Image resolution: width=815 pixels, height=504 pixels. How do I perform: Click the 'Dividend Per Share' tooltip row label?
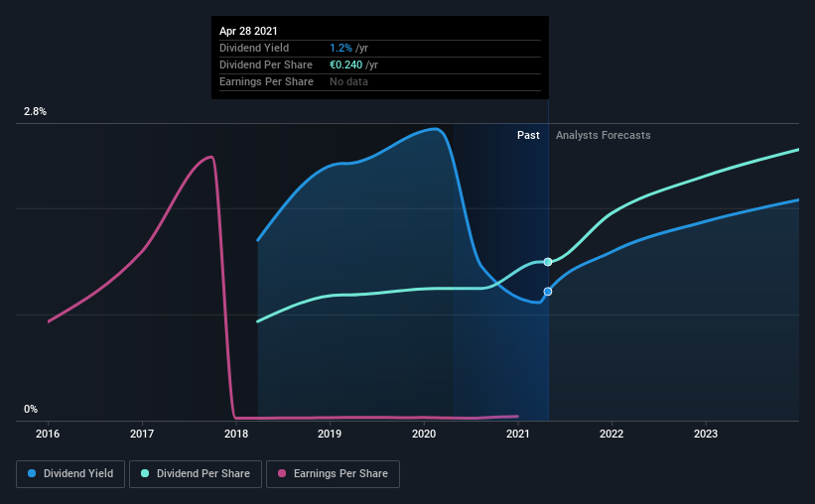click(x=266, y=64)
